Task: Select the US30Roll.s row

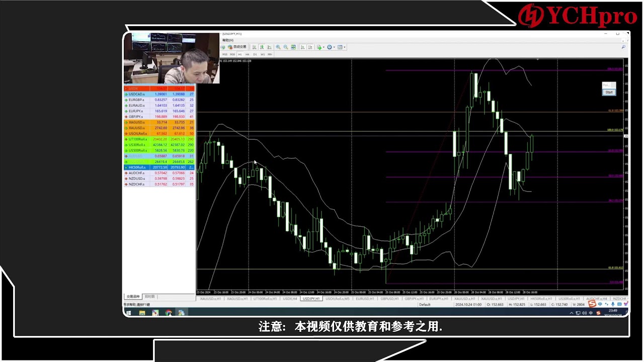Action: click(x=159, y=145)
